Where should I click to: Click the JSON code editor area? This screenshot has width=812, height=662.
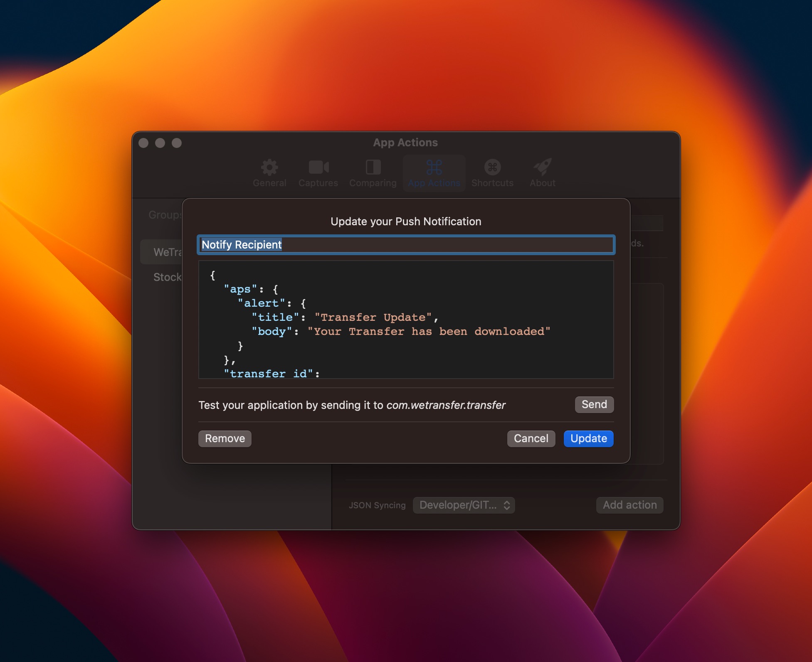(406, 322)
